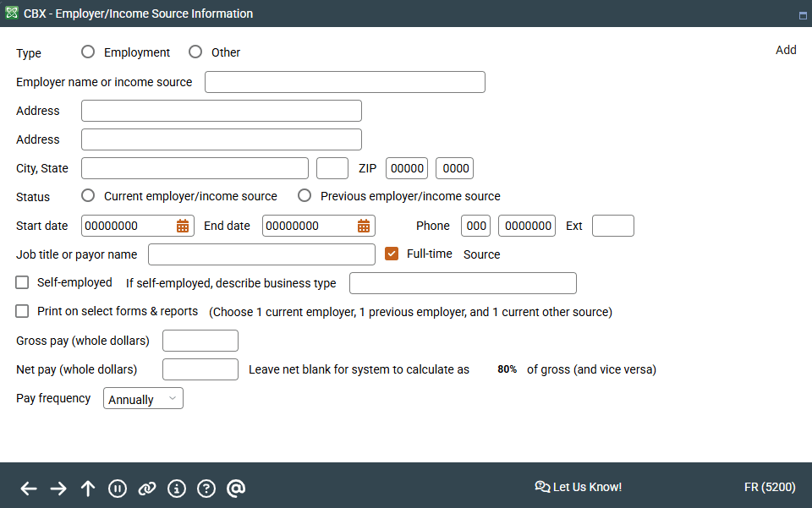Click the Add button

[786, 50]
